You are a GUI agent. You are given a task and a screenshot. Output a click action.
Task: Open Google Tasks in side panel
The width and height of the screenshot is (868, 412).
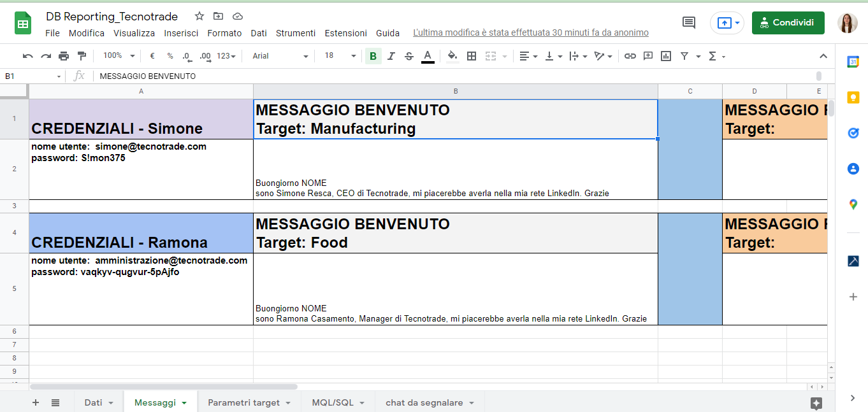853,133
